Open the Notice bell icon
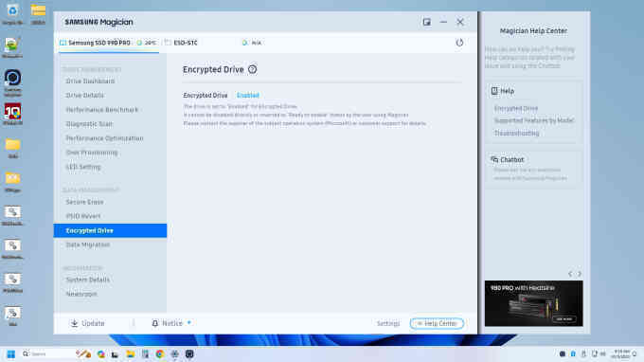 pyautogui.click(x=154, y=323)
